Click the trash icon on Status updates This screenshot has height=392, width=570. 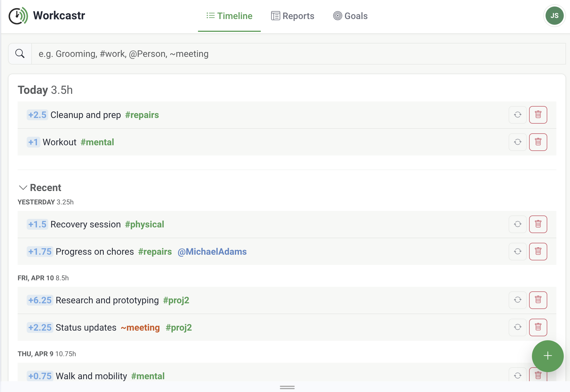tap(538, 327)
